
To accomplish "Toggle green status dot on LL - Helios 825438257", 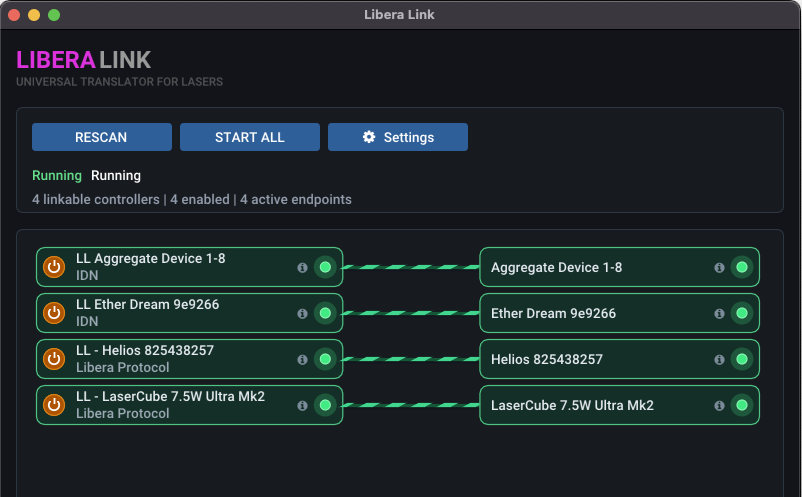I will 325,359.
